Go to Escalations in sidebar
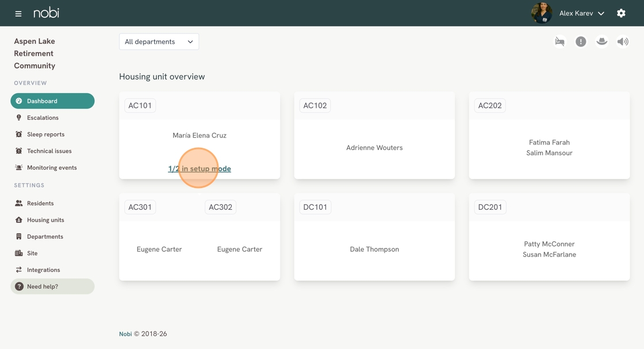644x349 pixels. point(43,118)
